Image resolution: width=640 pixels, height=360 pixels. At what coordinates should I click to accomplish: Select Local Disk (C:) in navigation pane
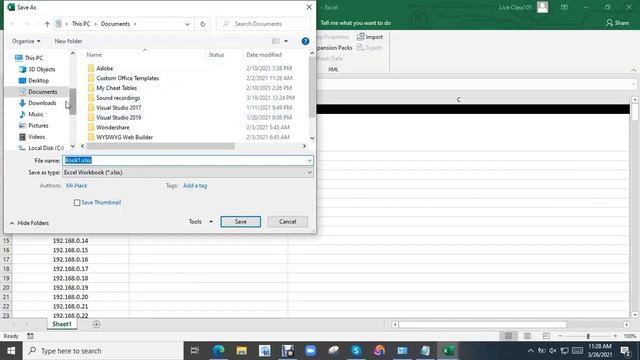[x=46, y=148]
